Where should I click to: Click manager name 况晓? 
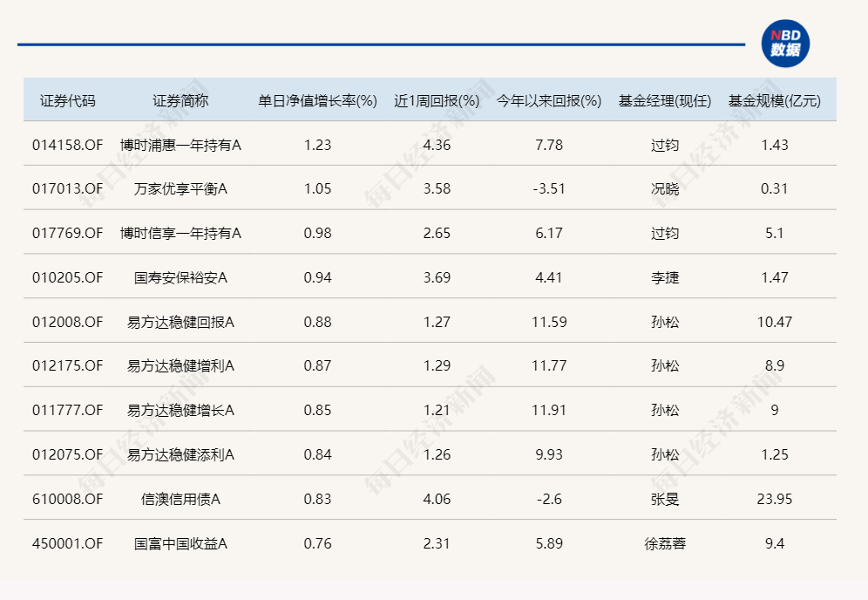pos(665,189)
